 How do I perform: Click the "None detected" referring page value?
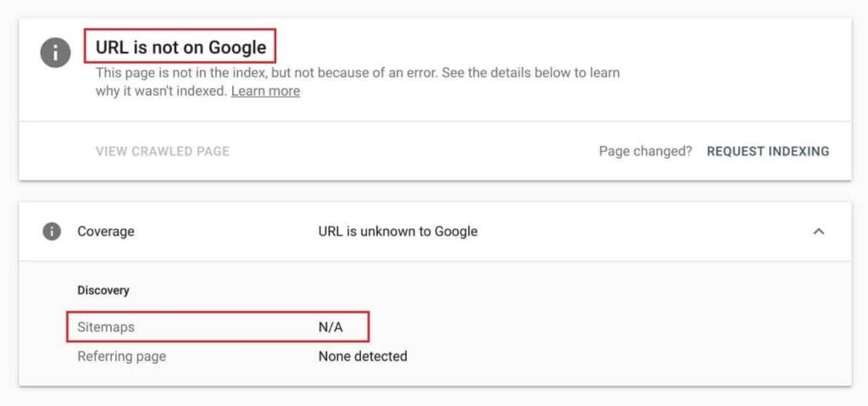coord(363,356)
